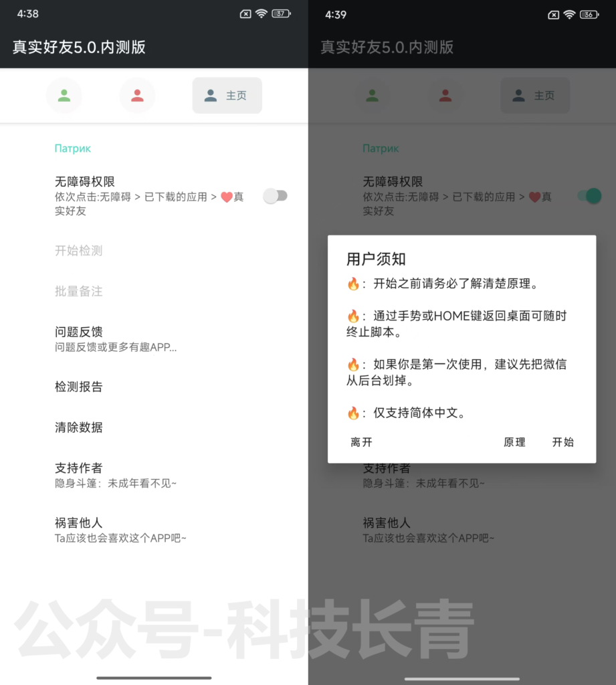Open 问题反馈 entry in left screen

154,338
